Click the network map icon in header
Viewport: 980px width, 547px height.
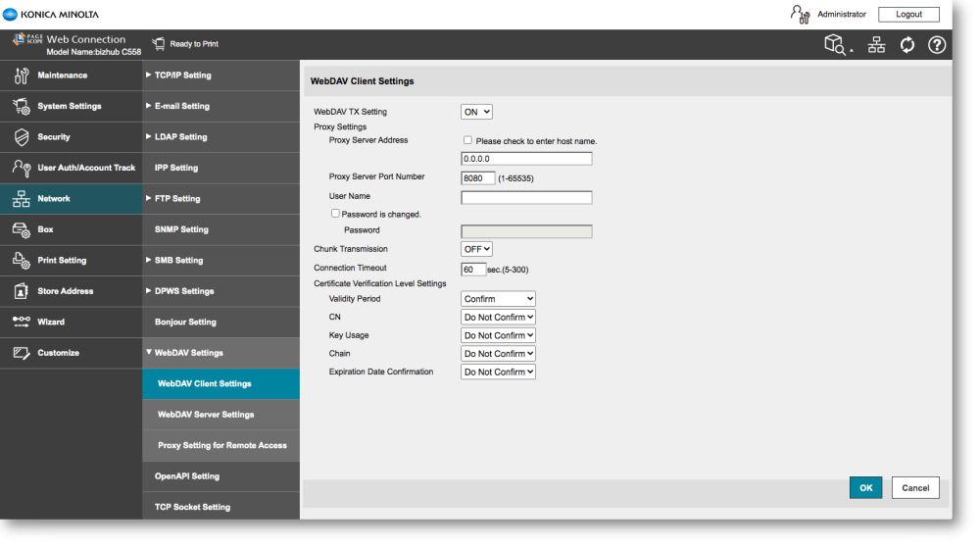click(x=876, y=44)
